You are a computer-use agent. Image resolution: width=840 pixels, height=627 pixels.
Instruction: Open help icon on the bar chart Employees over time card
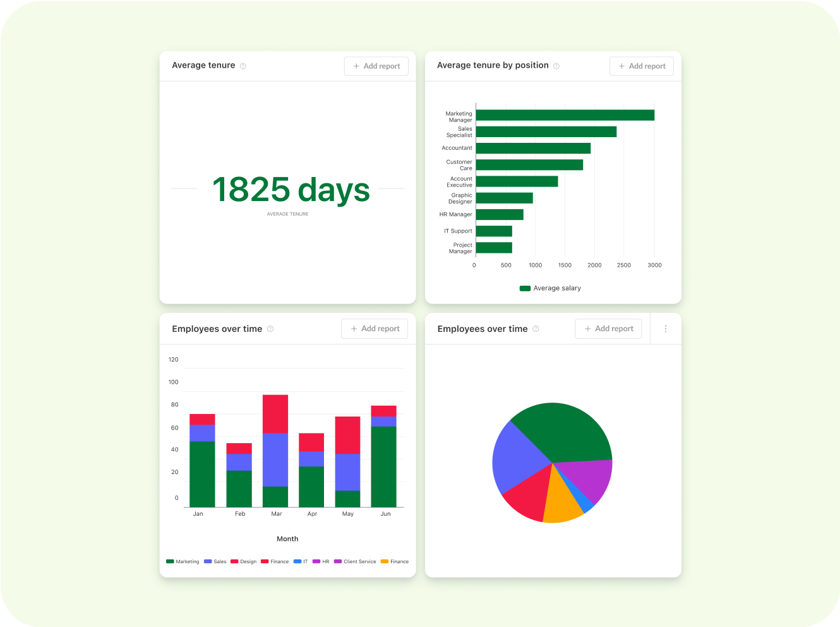click(x=270, y=329)
